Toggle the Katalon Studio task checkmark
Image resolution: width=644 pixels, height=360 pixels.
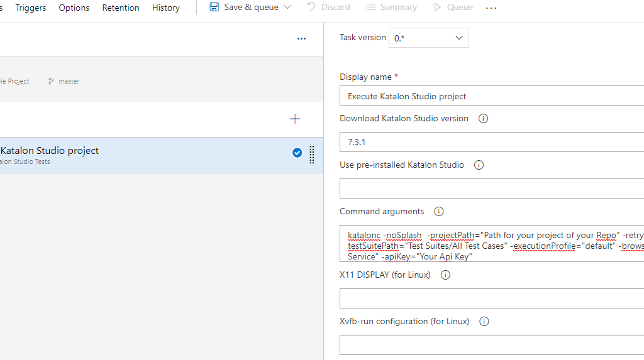[x=297, y=153]
